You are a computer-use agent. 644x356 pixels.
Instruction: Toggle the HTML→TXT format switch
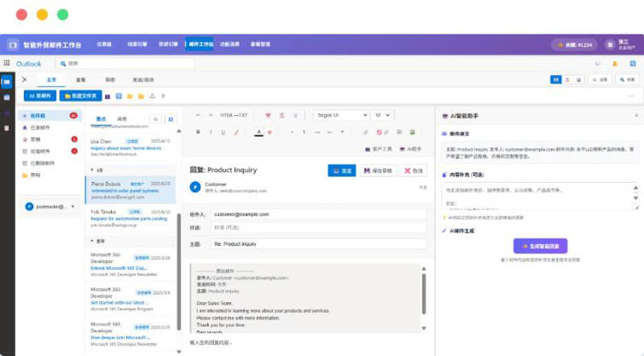[234, 115]
